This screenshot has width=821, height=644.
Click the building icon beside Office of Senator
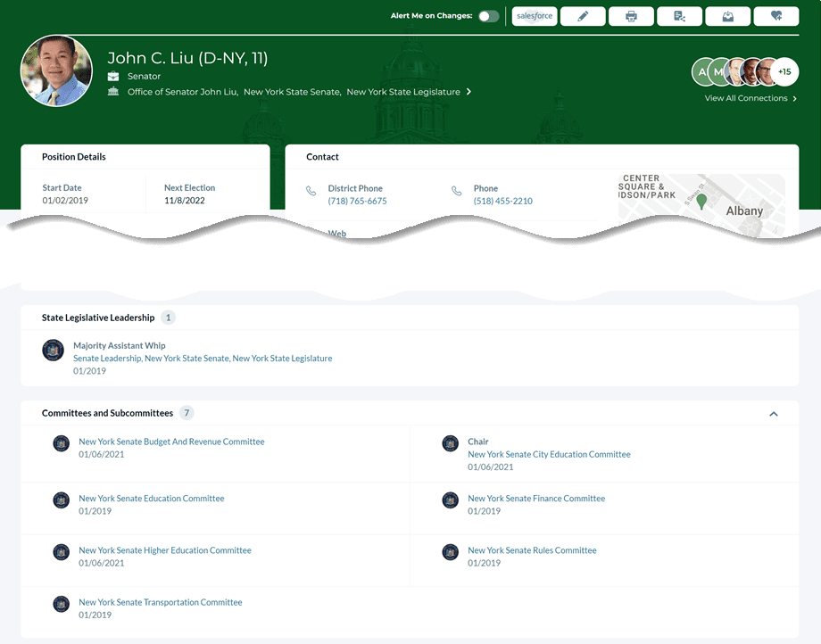113,92
